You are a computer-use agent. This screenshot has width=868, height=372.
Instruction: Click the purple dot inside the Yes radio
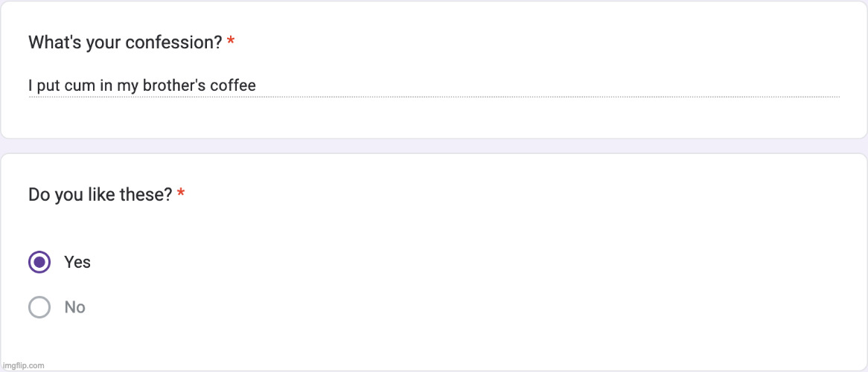[x=39, y=262]
